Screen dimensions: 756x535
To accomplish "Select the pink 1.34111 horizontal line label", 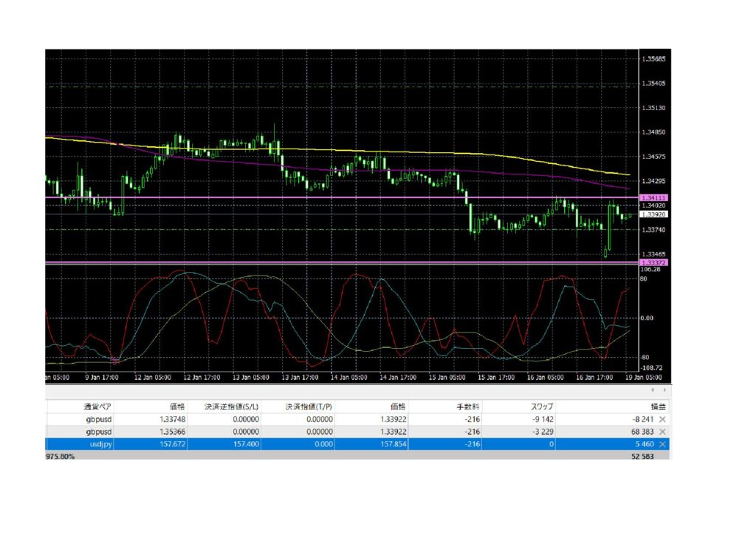I will [654, 198].
